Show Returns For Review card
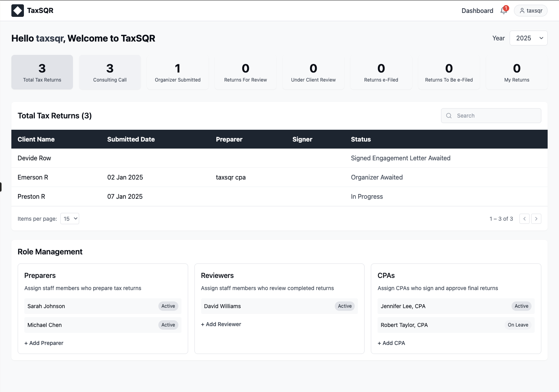Image resolution: width=559 pixels, height=392 pixels. click(x=245, y=73)
